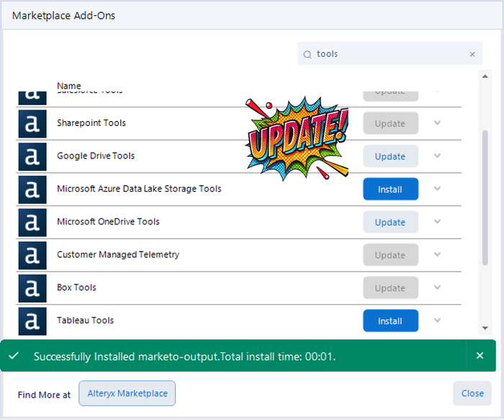Click the Name column header

pos(69,86)
